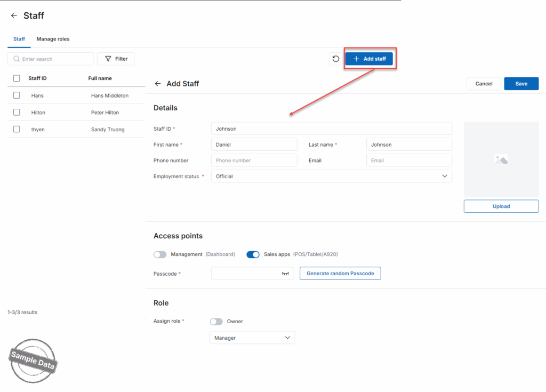Switch to the Manage roles tab
The width and height of the screenshot is (546, 392).
53,39
